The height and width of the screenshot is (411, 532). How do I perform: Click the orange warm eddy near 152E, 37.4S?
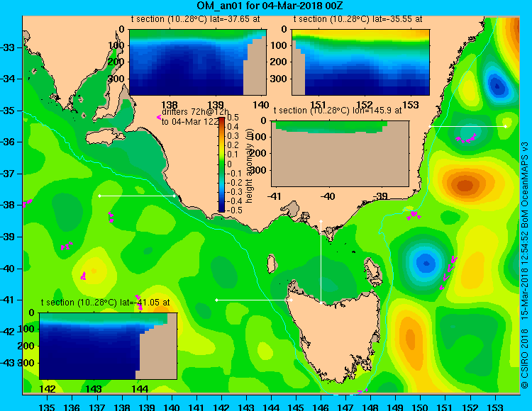point(465,185)
